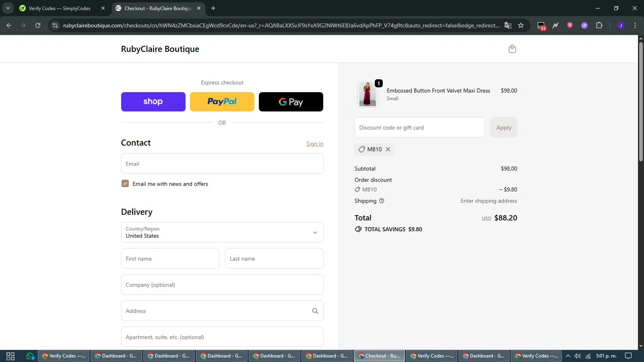Screen dimensions: 644x362
Task: Pay with PayPal express checkout
Action: click(222, 102)
